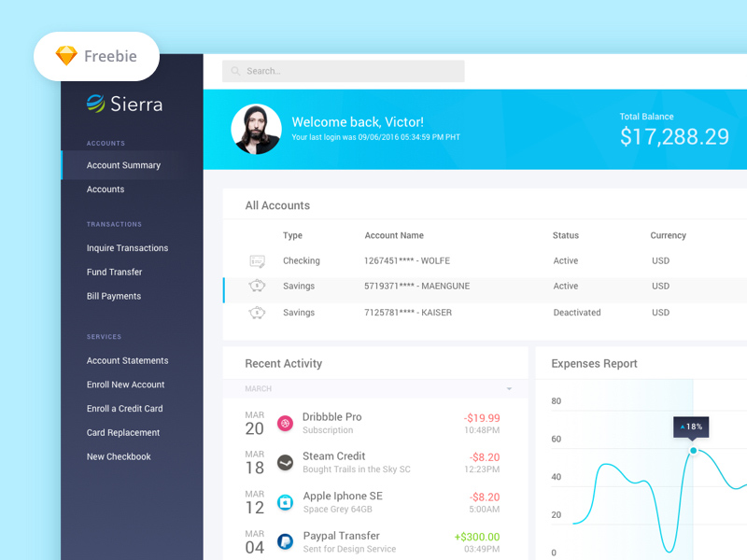Select Enroll a Credit Card
Viewport: 747px width, 560px height.
124,409
